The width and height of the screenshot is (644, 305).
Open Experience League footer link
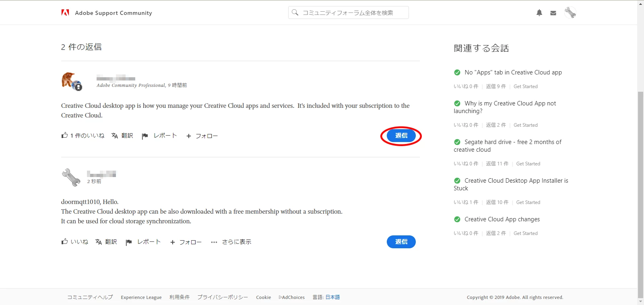pos(141,297)
